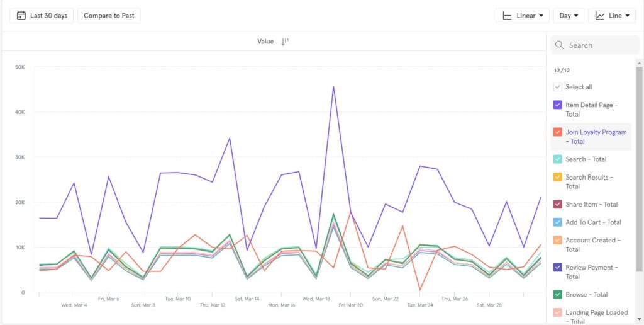Expand the Day interval dropdown

click(569, 16)
